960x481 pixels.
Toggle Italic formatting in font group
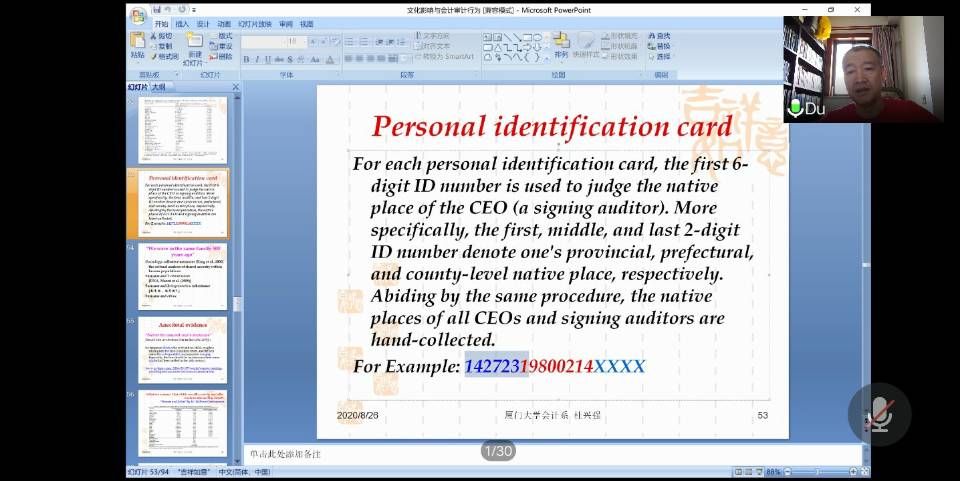coord(255,59)
